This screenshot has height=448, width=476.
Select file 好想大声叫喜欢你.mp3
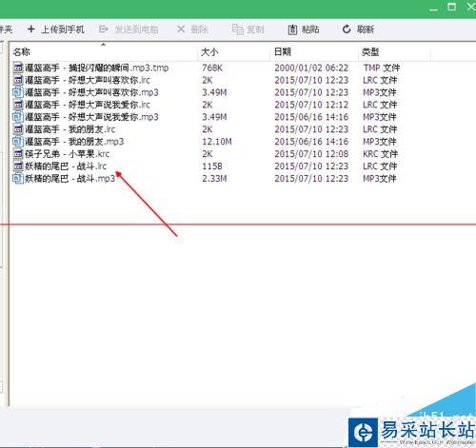click(91, 92)
